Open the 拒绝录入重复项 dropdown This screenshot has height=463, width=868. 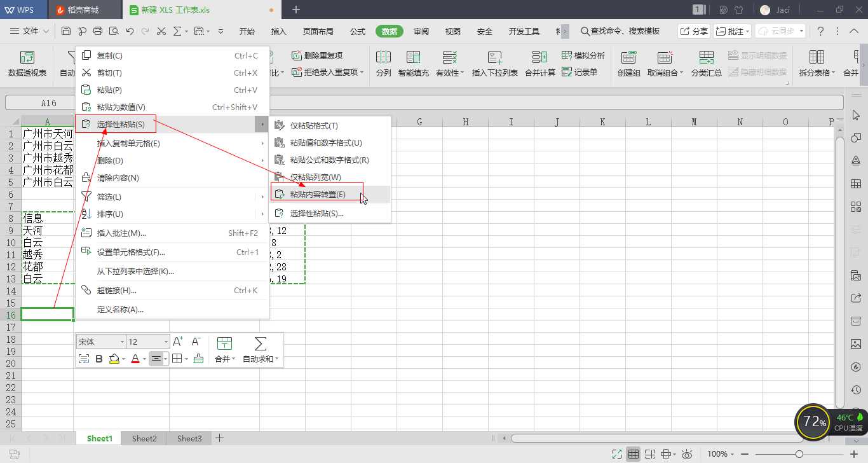coord(362,72)
